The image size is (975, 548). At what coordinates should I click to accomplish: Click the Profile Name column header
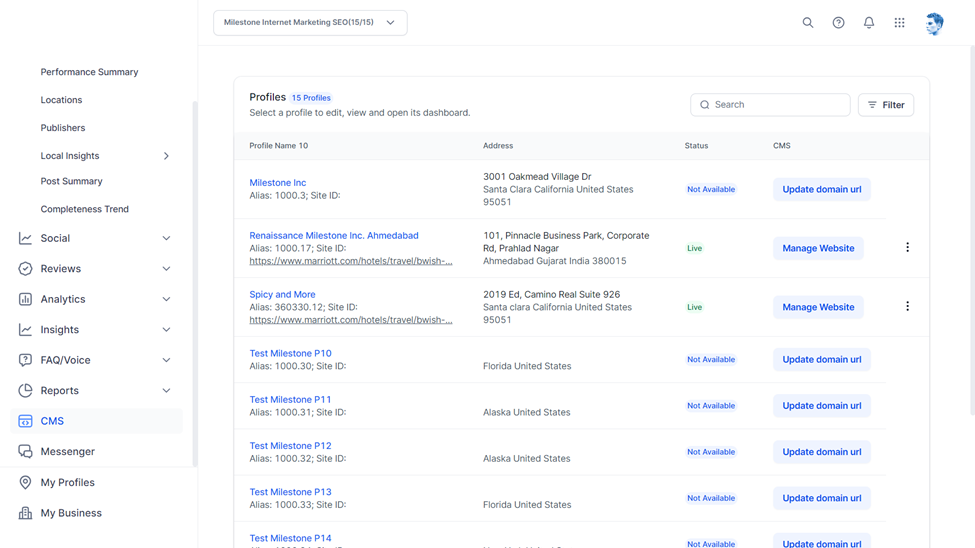[279, 146]
